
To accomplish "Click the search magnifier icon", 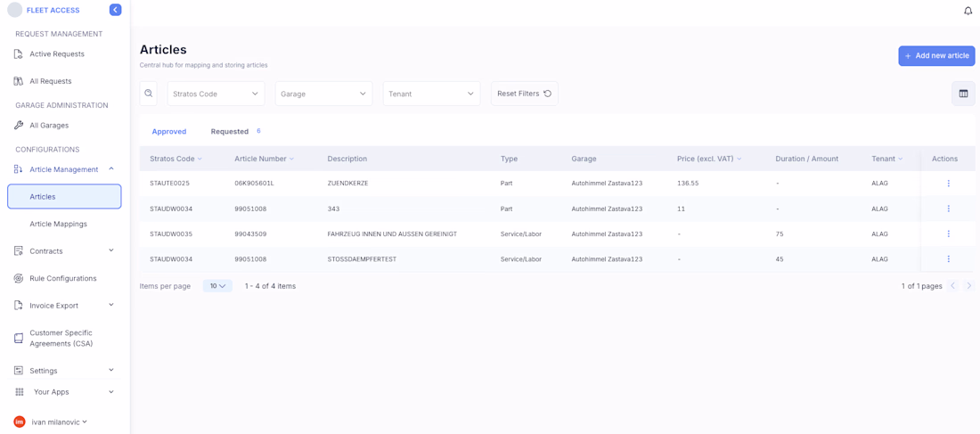I will (149, 94).
